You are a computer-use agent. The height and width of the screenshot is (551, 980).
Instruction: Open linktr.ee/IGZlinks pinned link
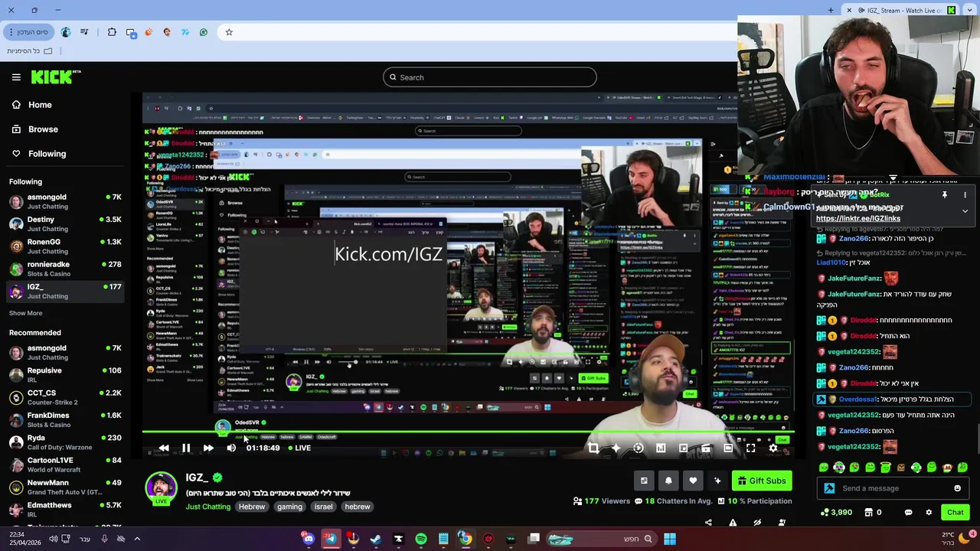click(x=858, y=218)
